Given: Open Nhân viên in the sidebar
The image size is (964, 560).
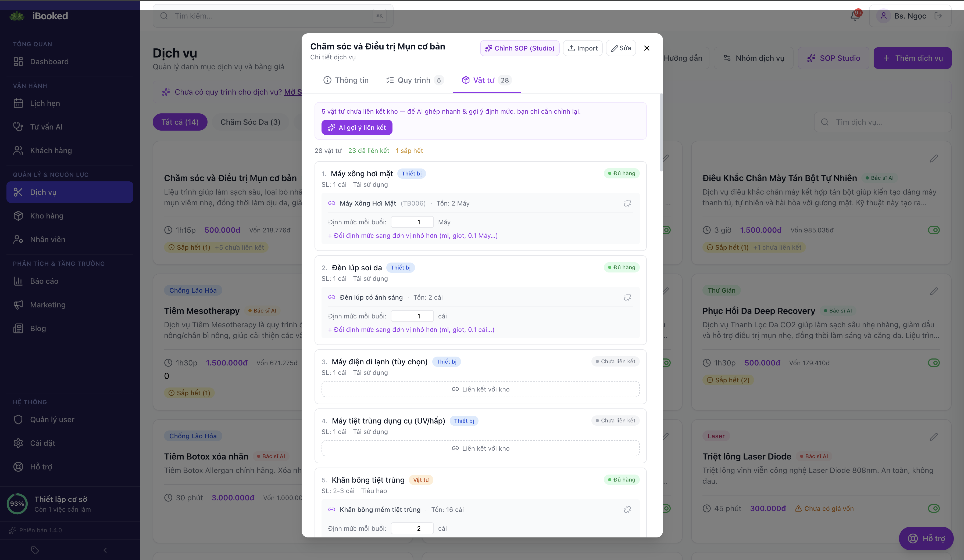Looking at the screenshot, I should [x=70, y=239].
